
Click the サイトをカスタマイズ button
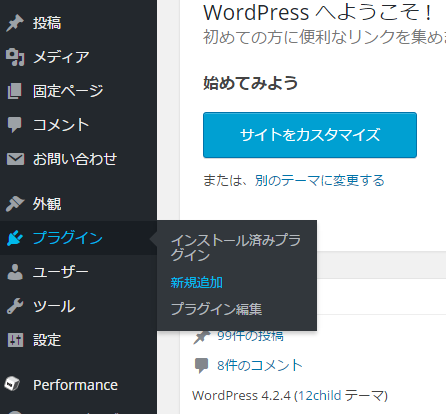310,135
